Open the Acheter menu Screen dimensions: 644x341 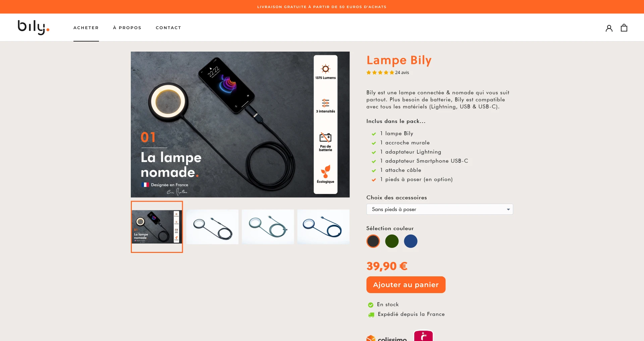coord(86,28)
